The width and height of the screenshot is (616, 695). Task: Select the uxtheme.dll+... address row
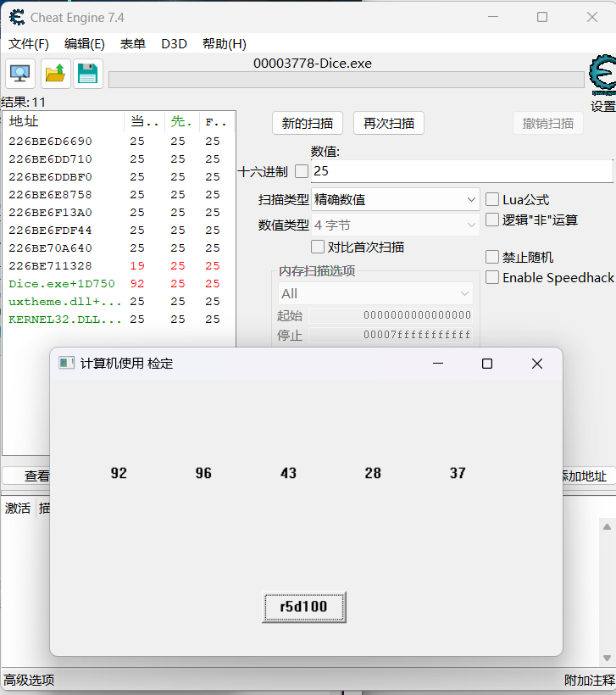119,302
